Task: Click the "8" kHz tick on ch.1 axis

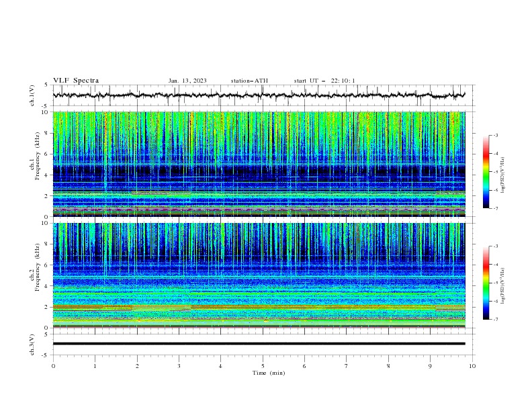Action: pos(46,133)
